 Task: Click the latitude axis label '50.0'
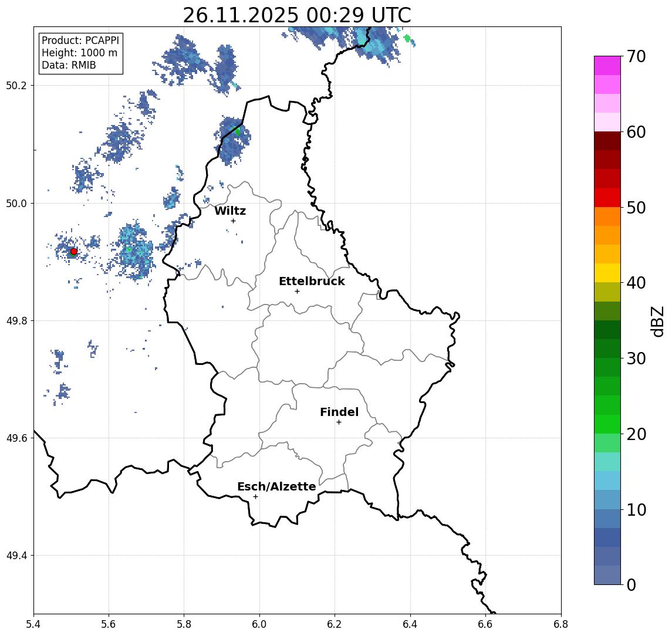16,203
